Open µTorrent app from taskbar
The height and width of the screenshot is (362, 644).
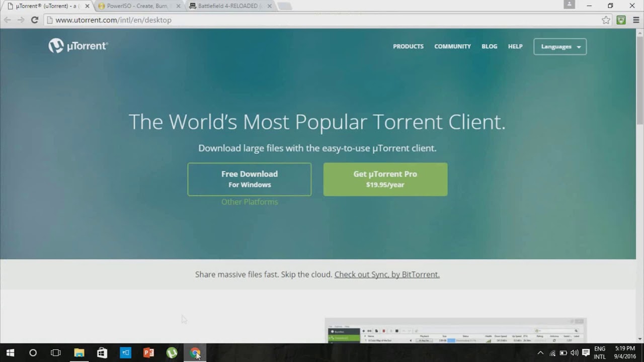172,353
